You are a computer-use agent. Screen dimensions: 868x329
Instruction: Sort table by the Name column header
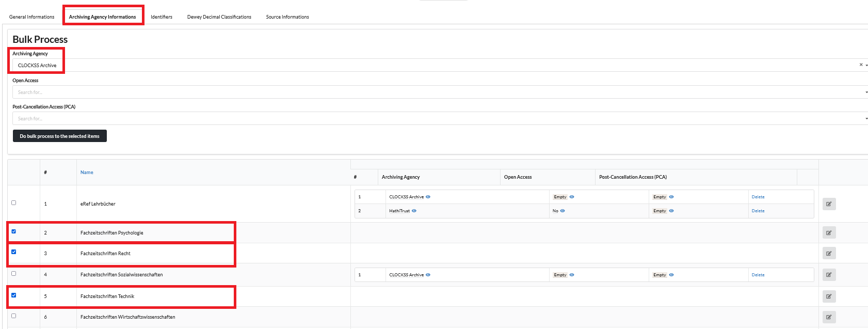[x=87, y=173]
